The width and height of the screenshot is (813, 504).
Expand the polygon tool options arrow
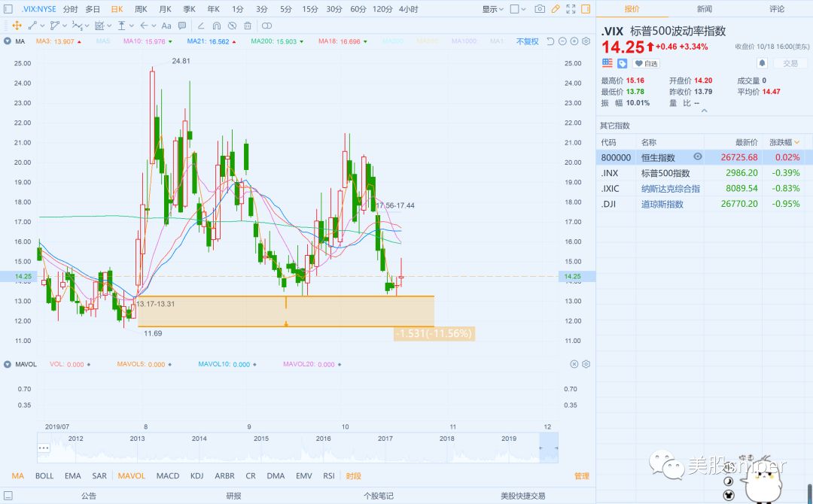(64, 26)
